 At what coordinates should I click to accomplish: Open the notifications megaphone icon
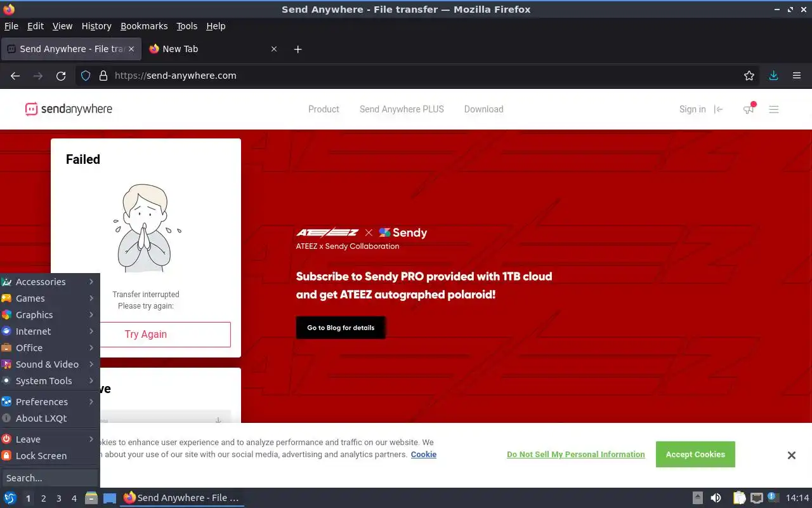pyautogui.click(x=749, y=109)
